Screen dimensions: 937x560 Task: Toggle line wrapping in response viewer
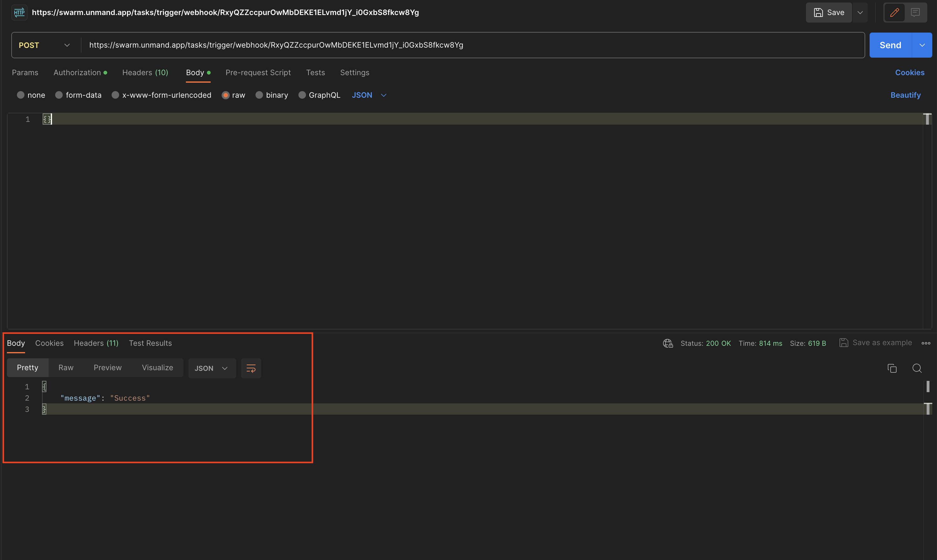251,368
